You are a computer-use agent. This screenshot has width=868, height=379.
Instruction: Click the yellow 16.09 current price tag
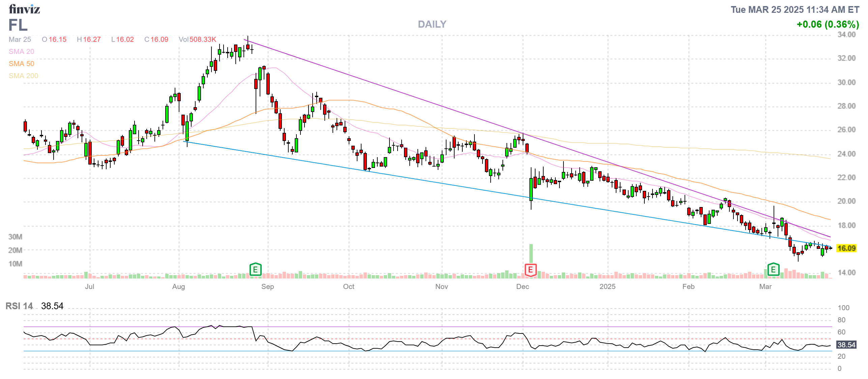pyautogui.click(x=846, y=249)
